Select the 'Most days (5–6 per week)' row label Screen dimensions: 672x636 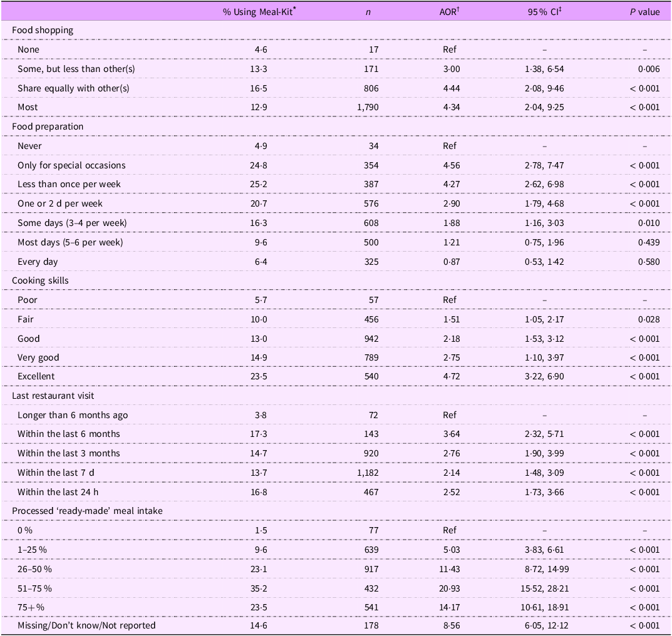(70, 242)
